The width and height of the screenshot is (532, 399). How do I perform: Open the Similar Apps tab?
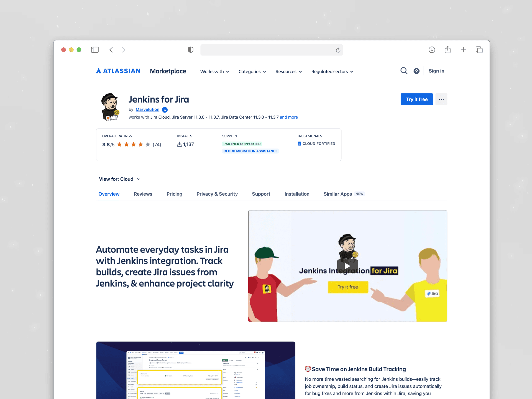coord(344,194)
